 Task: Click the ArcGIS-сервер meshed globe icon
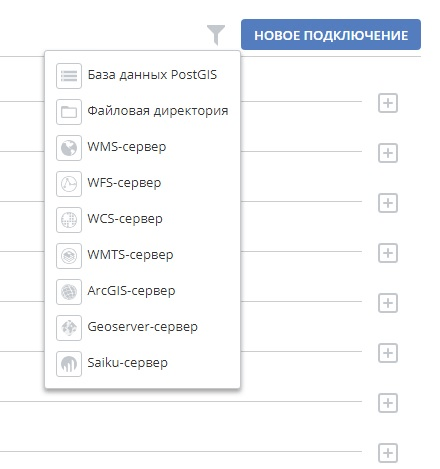[x=69, y=292]
